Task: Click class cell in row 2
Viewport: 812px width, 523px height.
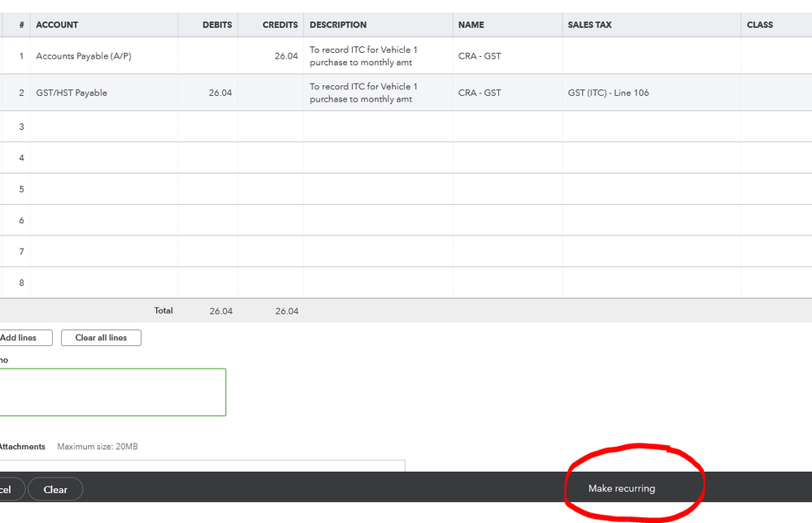Action: (x=776, y=93)
